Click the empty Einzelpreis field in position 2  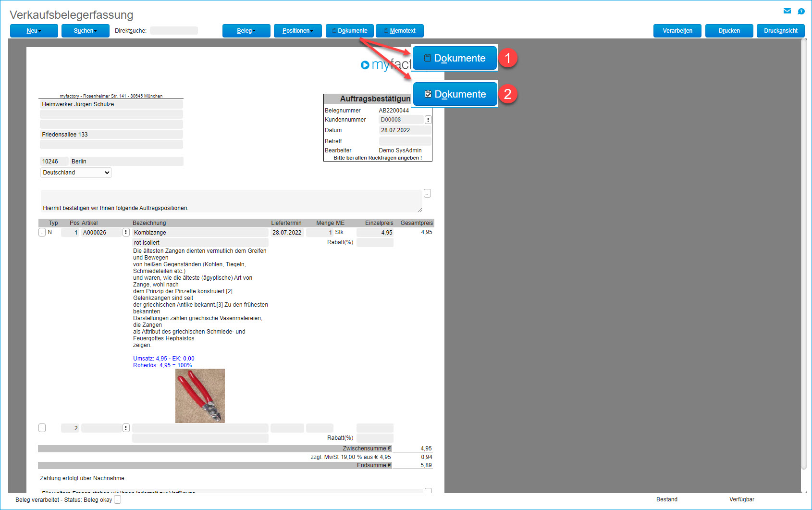pyautogui.click(x=375, y=428)
